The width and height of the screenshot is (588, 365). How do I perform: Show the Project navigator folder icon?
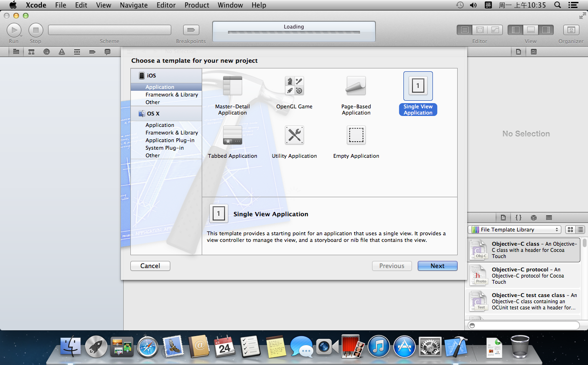[16, 52]
